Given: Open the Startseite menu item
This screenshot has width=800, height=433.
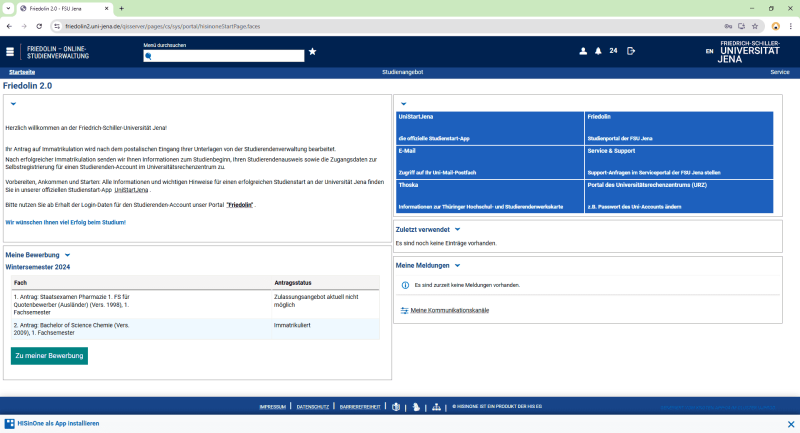Looking at the screenshot, I should coord(22,72).
